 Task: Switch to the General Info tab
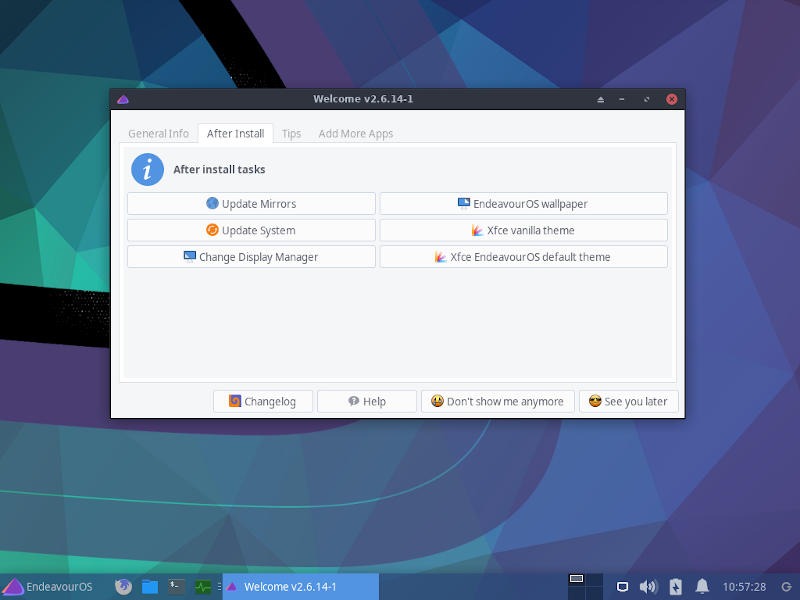tap(158, 132)
